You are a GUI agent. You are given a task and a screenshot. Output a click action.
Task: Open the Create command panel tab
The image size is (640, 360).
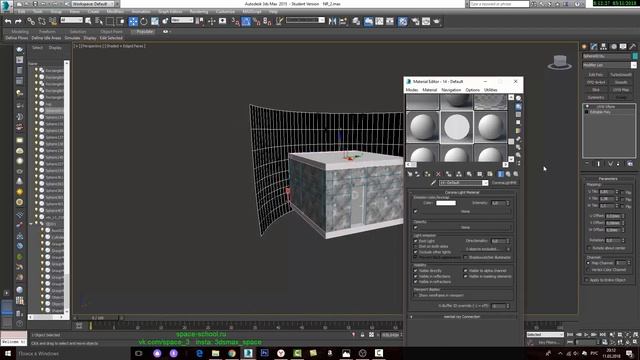[584, 47]
